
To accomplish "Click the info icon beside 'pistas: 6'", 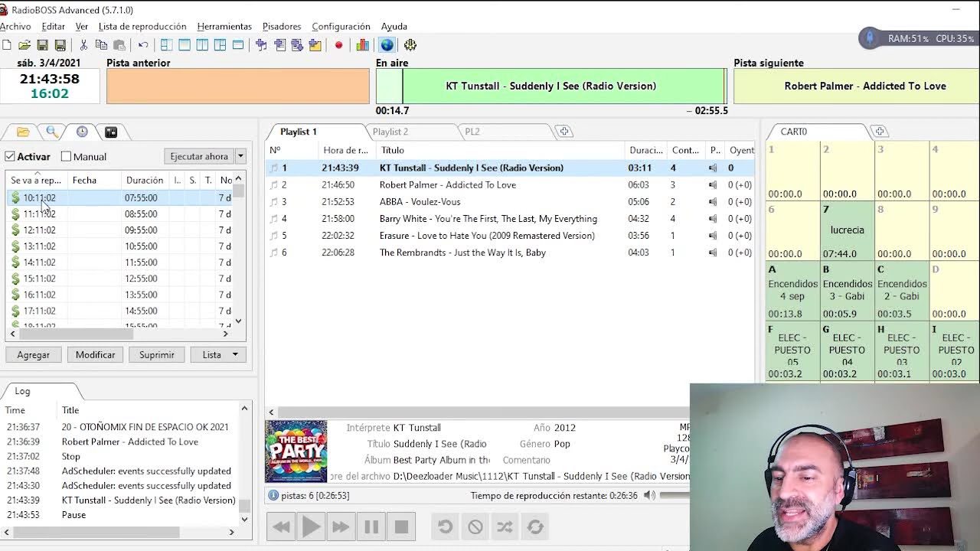I will (273, 495).
